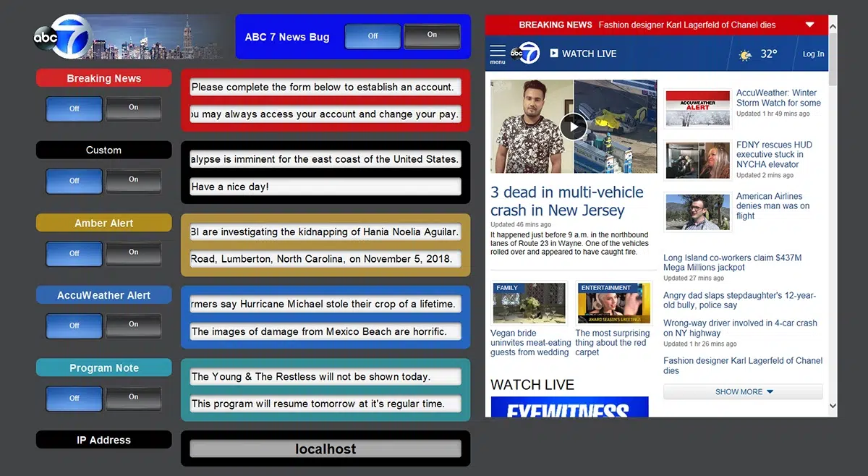Click the 32° temperature reading
868x476 pixels.
[x=768, y=54]
